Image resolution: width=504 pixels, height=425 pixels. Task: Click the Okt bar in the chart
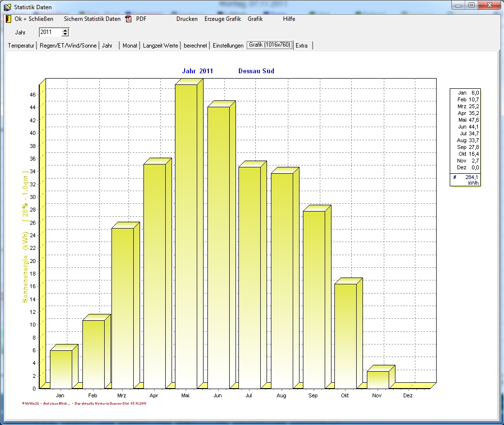(345, 335)
